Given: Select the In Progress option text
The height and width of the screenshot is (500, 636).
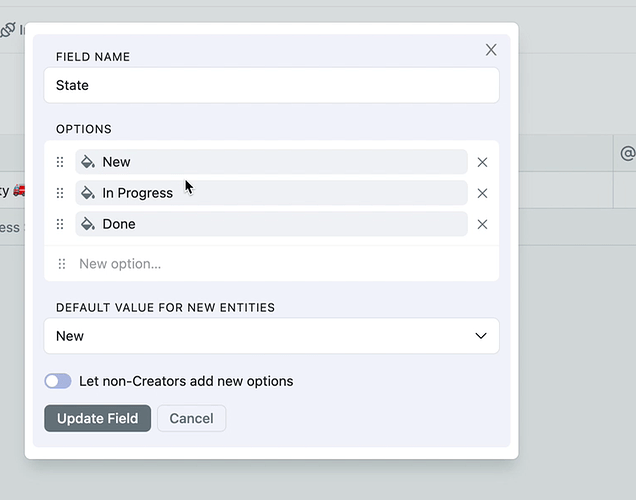Looking at the screenshot, I should (138, 193).
